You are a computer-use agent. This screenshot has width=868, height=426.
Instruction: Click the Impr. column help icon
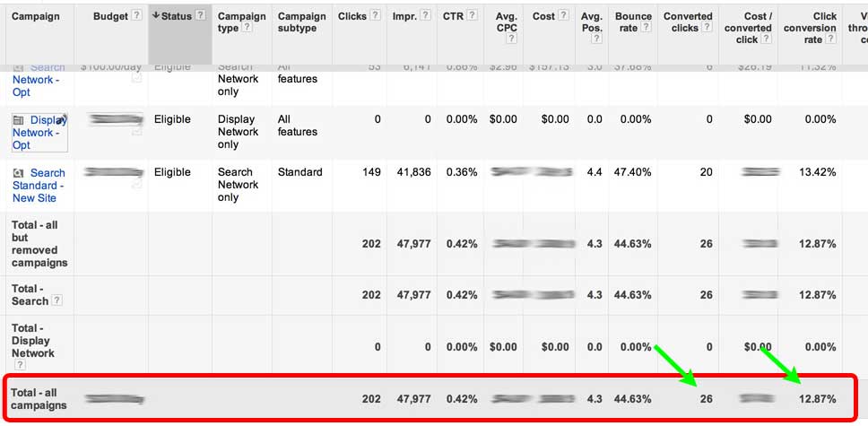click(425, 16)
